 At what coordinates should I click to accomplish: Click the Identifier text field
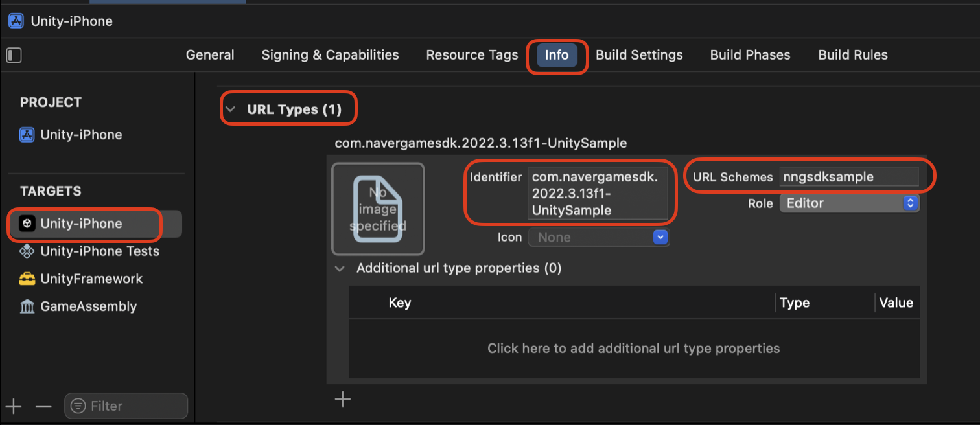(x=598, y=193)
